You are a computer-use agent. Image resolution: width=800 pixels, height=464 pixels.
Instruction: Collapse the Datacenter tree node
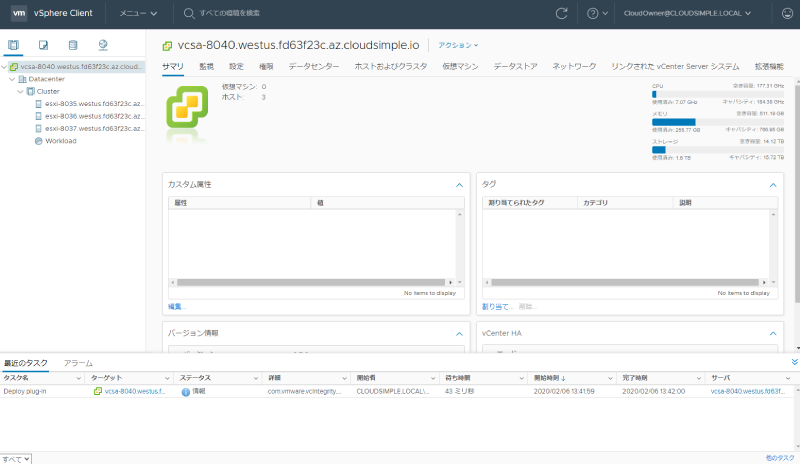[12, 79]
